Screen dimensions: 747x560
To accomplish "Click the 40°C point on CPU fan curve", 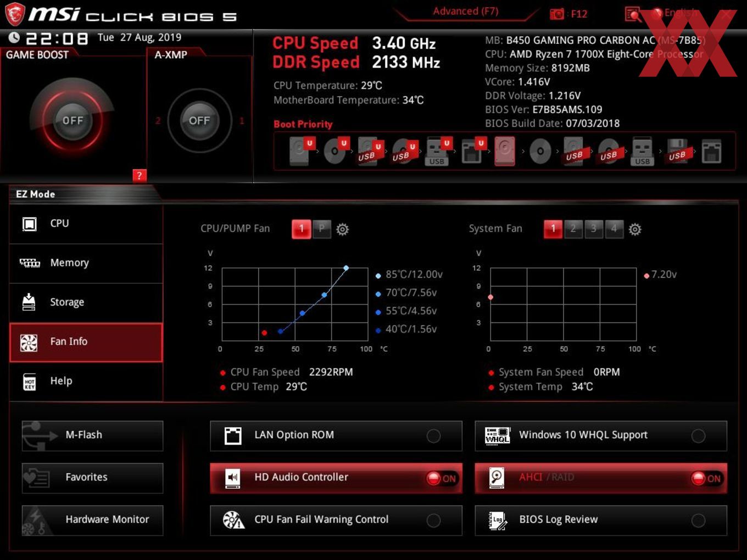I will tap(281, 331).
